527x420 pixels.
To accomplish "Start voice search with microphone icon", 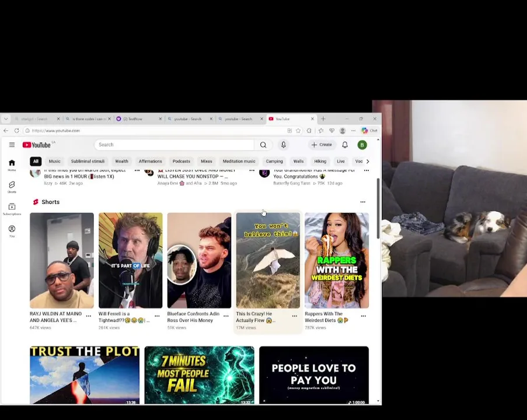I will [x=283, y=145].
